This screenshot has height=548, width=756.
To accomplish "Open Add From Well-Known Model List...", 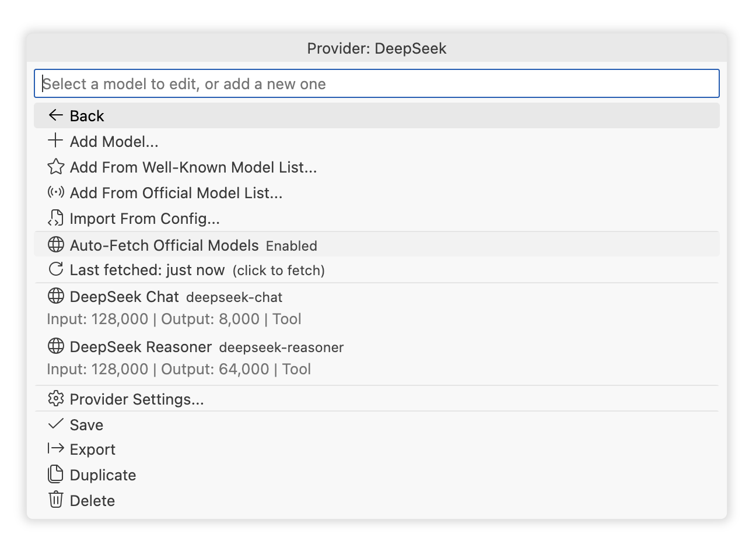I will point(377,167).
